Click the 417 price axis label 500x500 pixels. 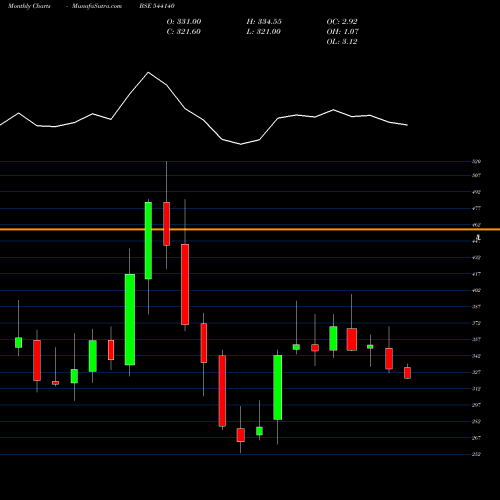tap(476, 274)
